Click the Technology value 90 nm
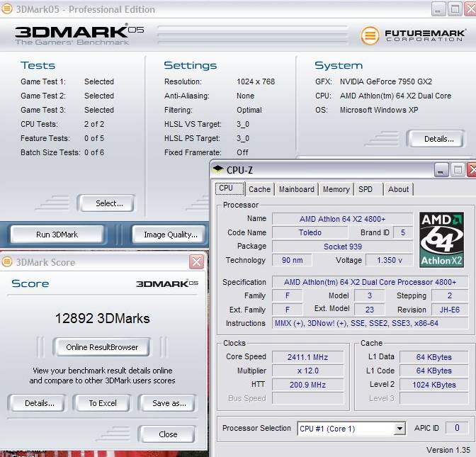Image resolution: width=476 pixels, height=457 pixels. pos(292,260)
